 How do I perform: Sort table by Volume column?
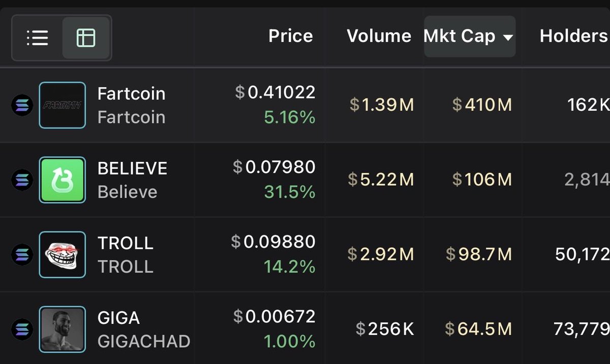tap(379, 36)
